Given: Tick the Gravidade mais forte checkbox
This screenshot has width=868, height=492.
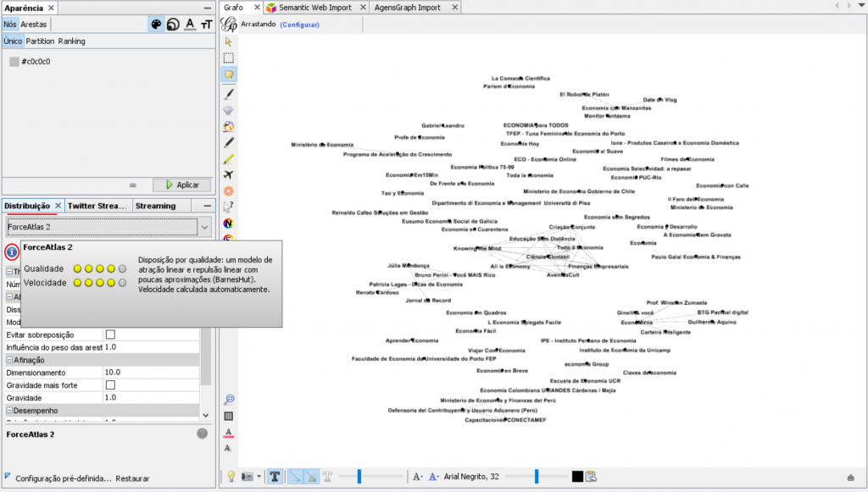Looking at the screenshot, I should point(109,385).
